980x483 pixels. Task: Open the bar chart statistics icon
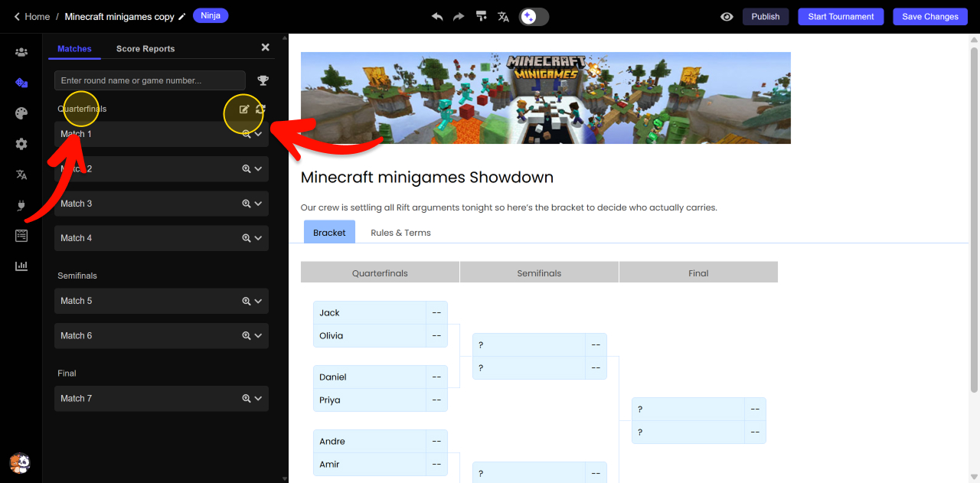coord(21,266)
